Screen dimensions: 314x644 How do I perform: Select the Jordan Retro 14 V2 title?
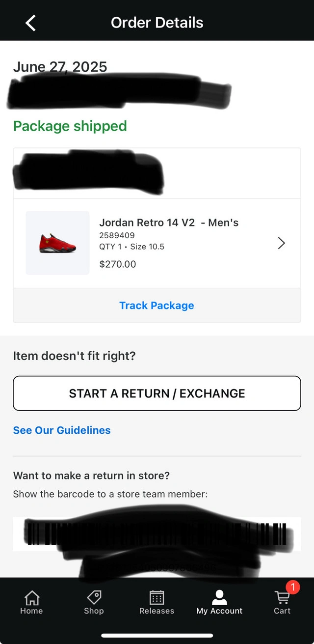pos(169,223)
